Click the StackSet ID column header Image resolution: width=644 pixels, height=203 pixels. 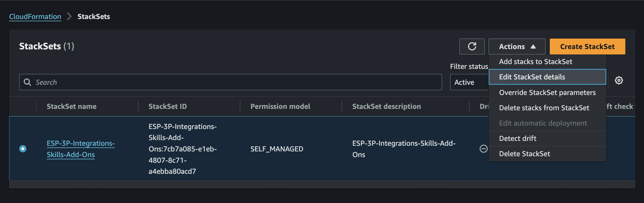pyautogui.click(x=168, y=106)
